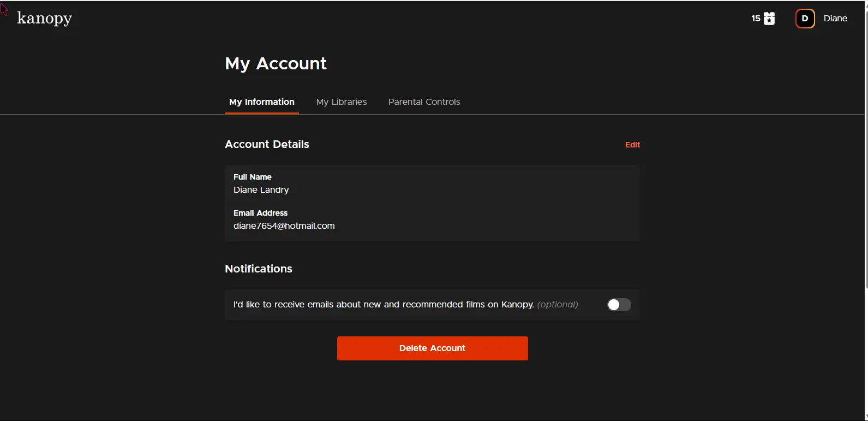Click the Full Name label

point(253,177)
